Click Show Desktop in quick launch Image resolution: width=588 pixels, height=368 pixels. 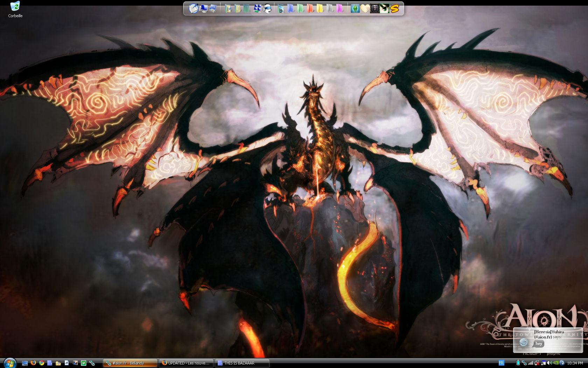[x=25, y=363]
